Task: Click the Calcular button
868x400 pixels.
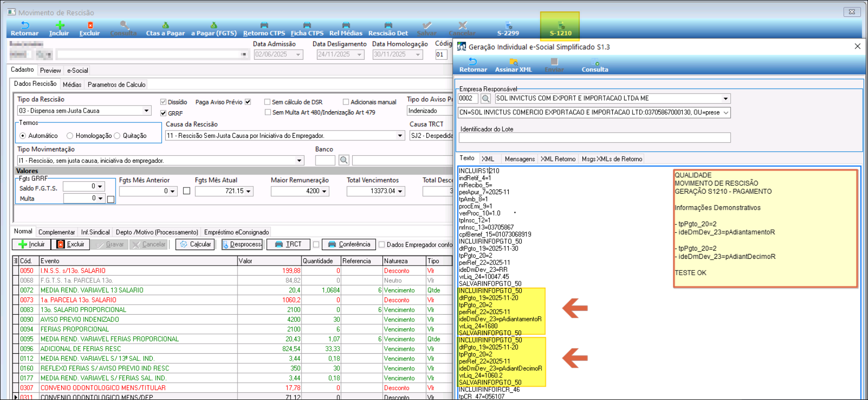Action: click(x=196, y=244)
